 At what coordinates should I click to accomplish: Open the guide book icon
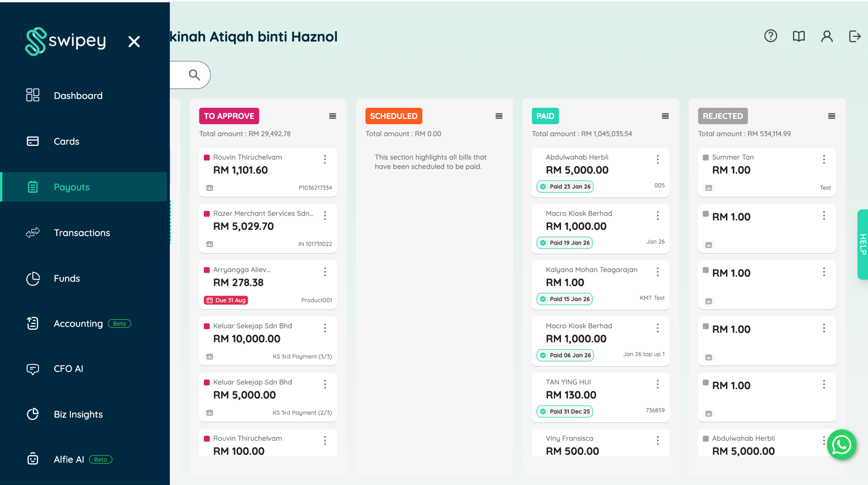(x=799, y=36)
